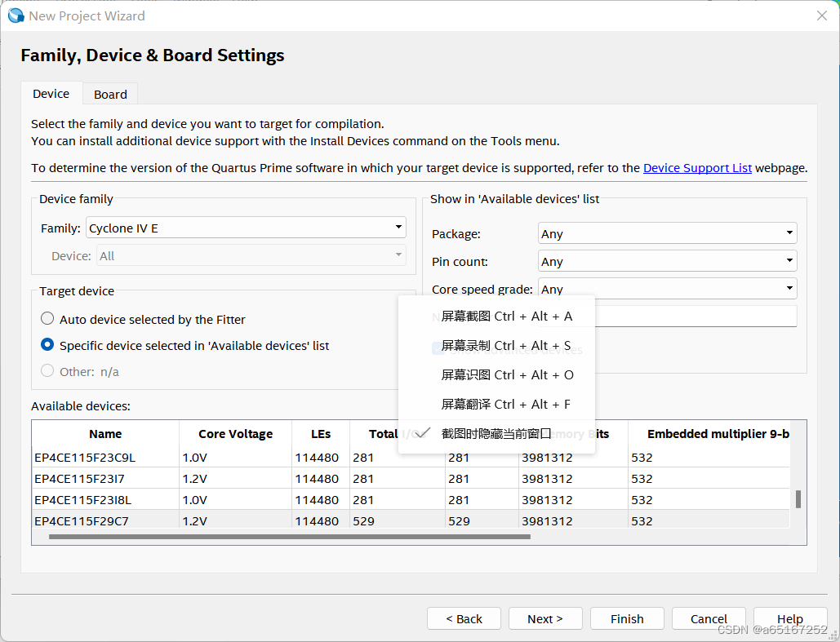Choose 屏幕识图 Ctrl+Alt+O menu entry
The width and height of the screenshot is (840, 642).
pos(496,374)
